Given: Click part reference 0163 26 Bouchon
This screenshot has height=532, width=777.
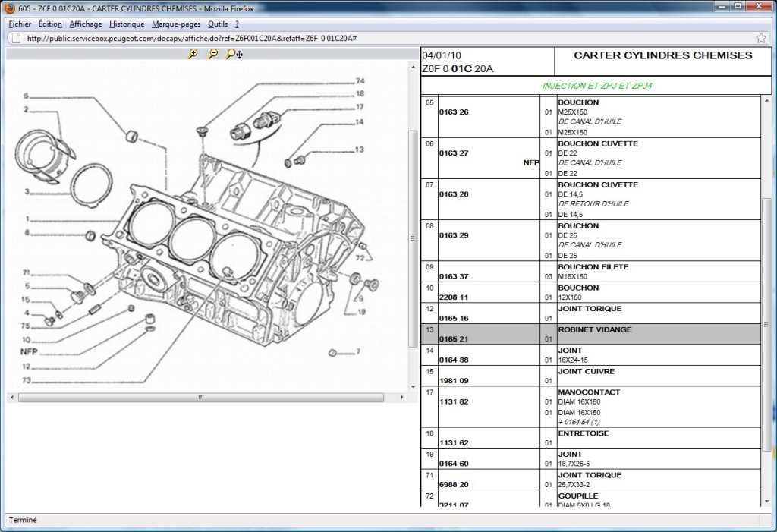Looking at the screenshot, I should pyautogui.click(x=454, y=112).
